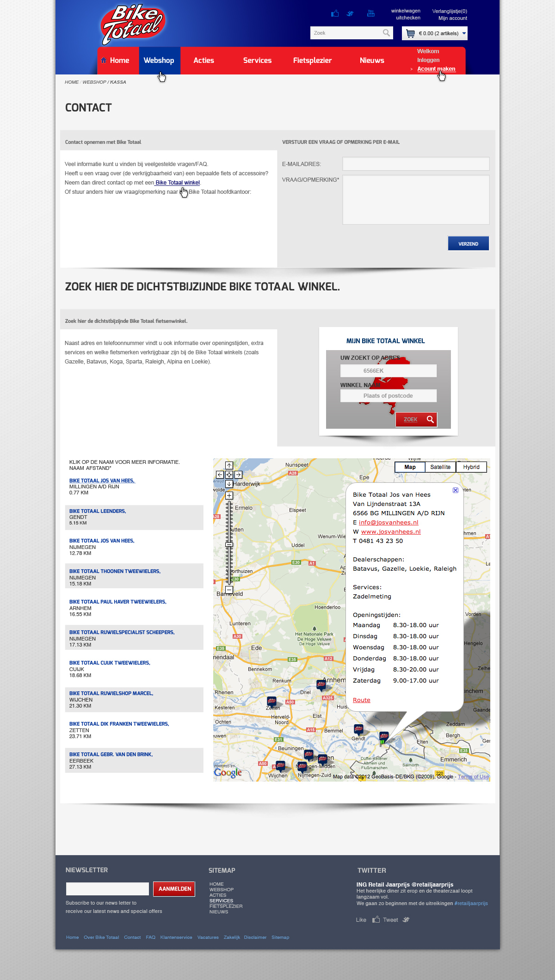This screenshot has width=555, height=980.
Task: Click the footer Like thumbs-up icon
Action: [x=376, y=919]
